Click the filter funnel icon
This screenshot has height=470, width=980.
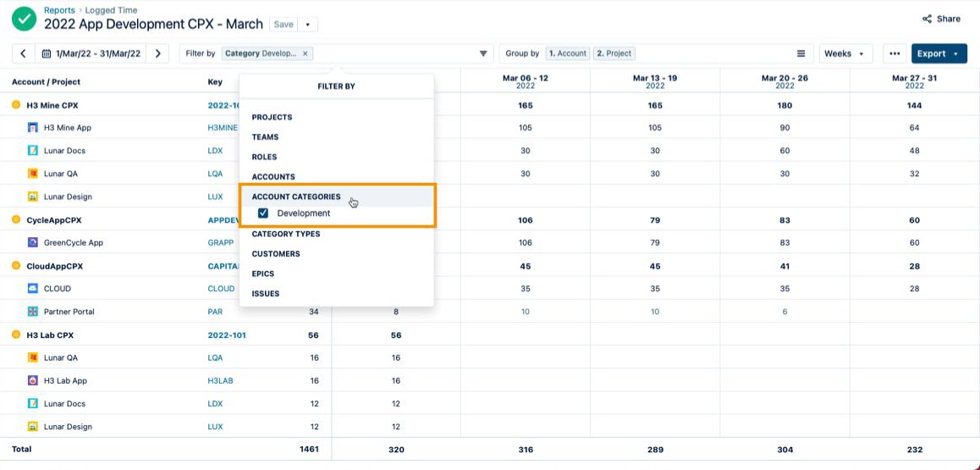tap(483, 53)
